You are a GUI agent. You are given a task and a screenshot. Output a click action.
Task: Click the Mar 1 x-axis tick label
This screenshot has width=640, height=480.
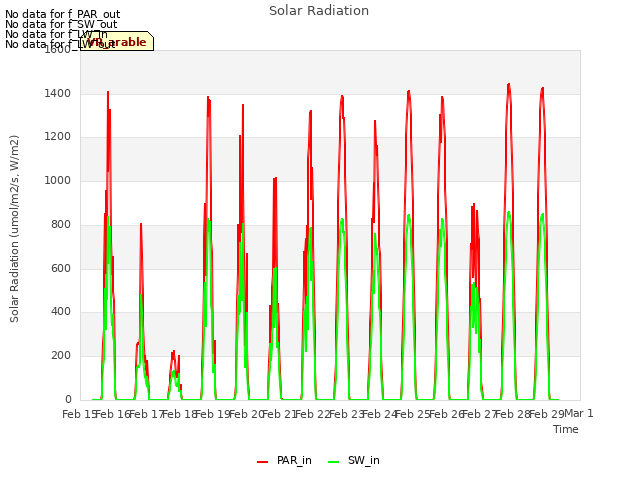[579, 413]
